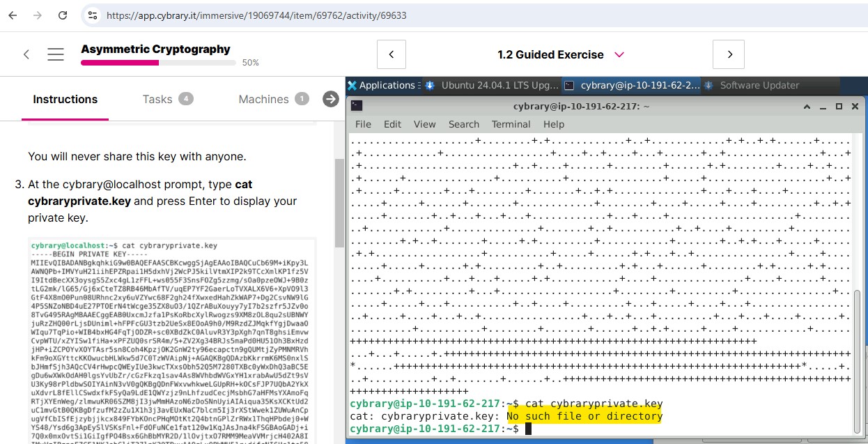Viewport: 868px width, 444px height.
Task: Switch to Ubuntu 24.04.1 LTS Upgrade window
Action: 492,85
